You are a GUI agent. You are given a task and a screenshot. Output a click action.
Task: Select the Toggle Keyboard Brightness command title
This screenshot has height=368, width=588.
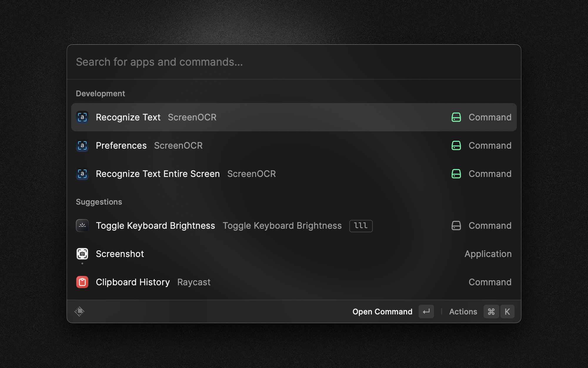[x=155, y=226]
